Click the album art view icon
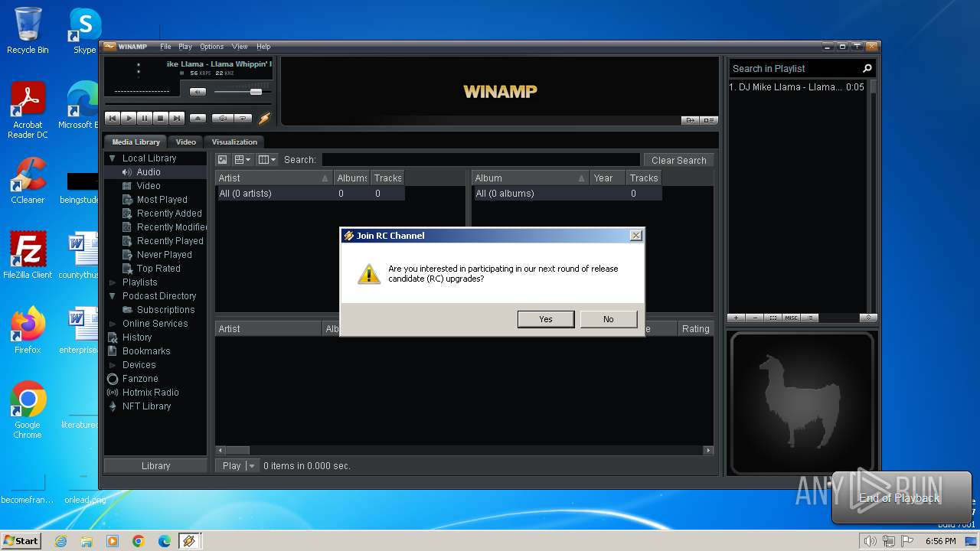 point(222,160)
